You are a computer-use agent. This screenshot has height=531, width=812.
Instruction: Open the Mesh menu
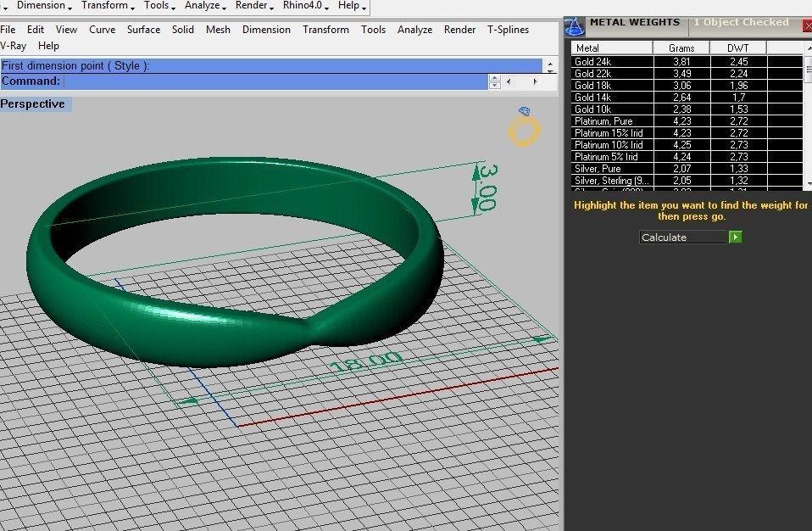pos(218,30)
